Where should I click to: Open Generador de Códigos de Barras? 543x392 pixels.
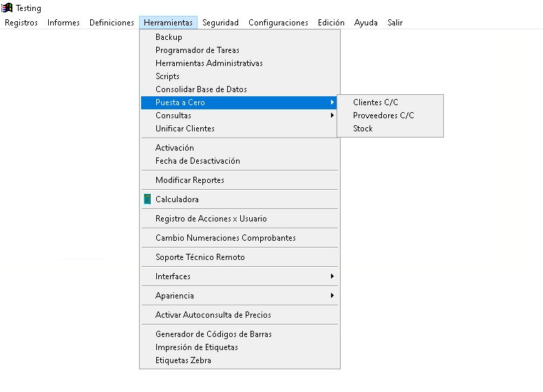tap(213, 334)
